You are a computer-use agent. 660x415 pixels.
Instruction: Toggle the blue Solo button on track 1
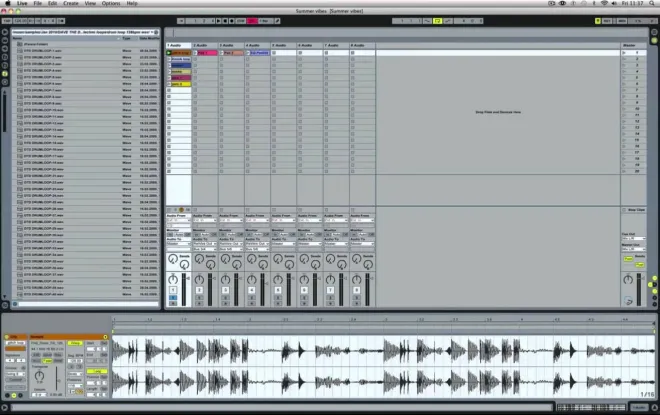(x=173, y=298)
